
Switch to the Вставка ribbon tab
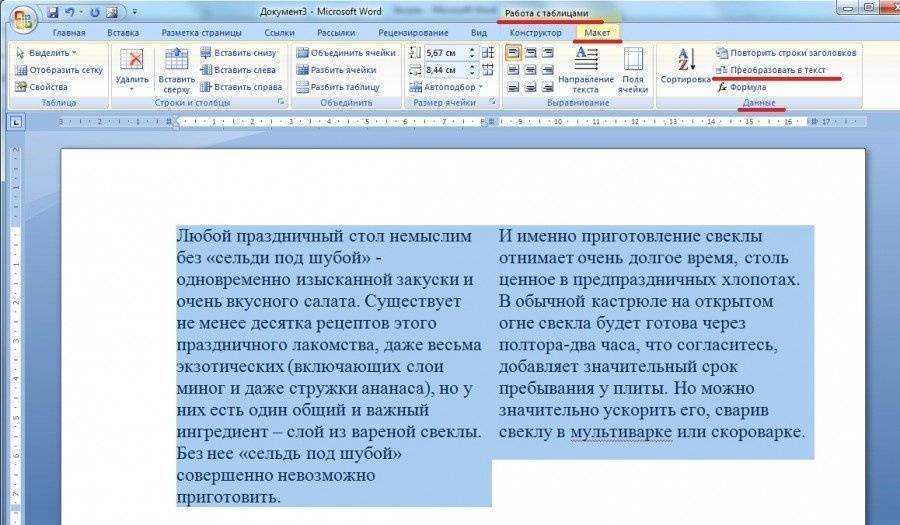(x=122, y=32)
